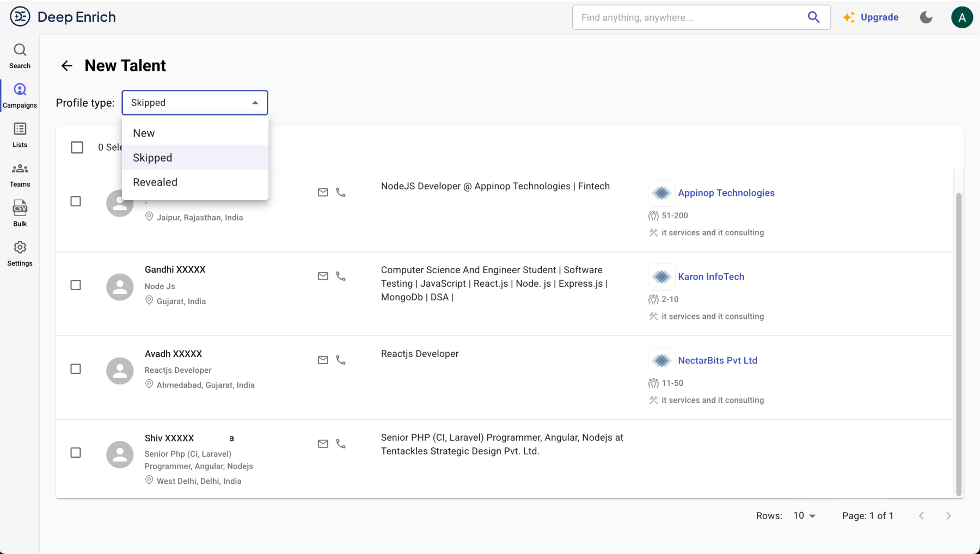Toggle dark mode moon icon
Image resolution: width=980 pixels, height=554 pixels.
tap(926, 17)
